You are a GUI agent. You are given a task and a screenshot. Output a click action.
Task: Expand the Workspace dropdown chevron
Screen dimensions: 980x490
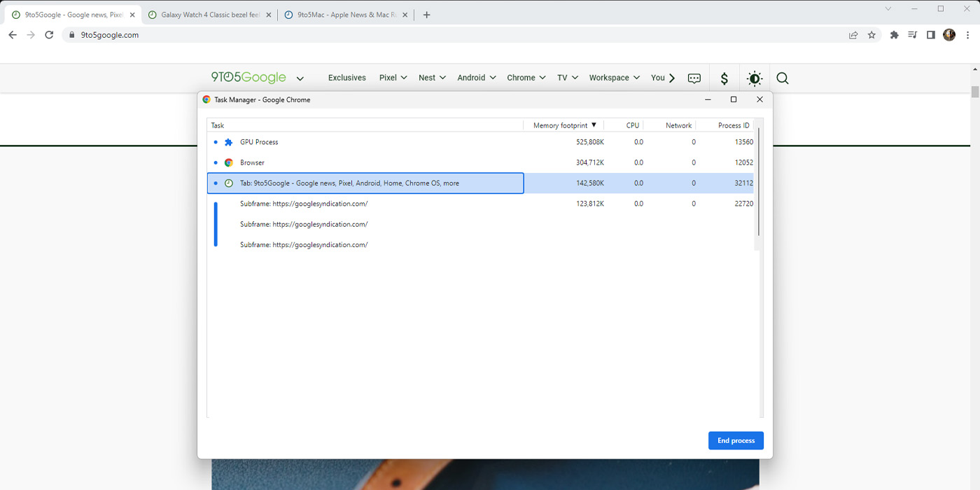tap(637, 78)
